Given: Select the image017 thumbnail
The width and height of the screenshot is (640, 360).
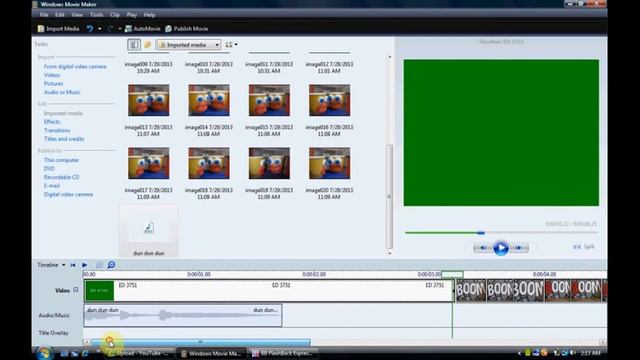Looking at the screenshot, I should point(149,163).
